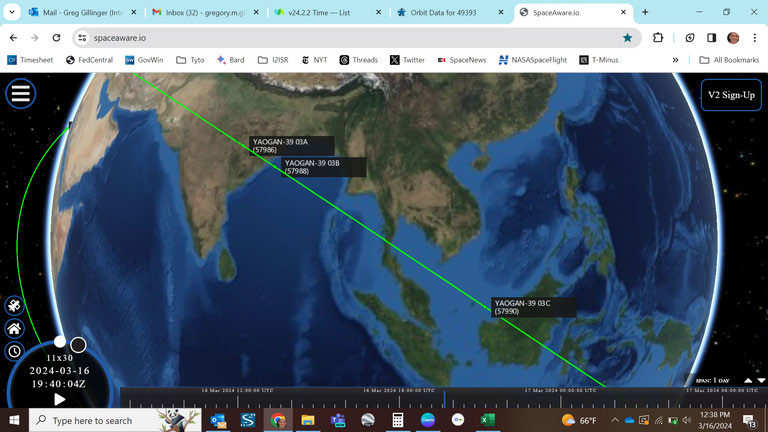Open Calculator from the taskbar

(398, 420)
